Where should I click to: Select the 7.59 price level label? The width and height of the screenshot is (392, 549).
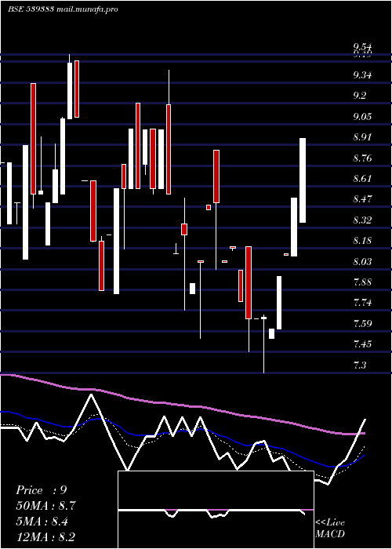362,323
